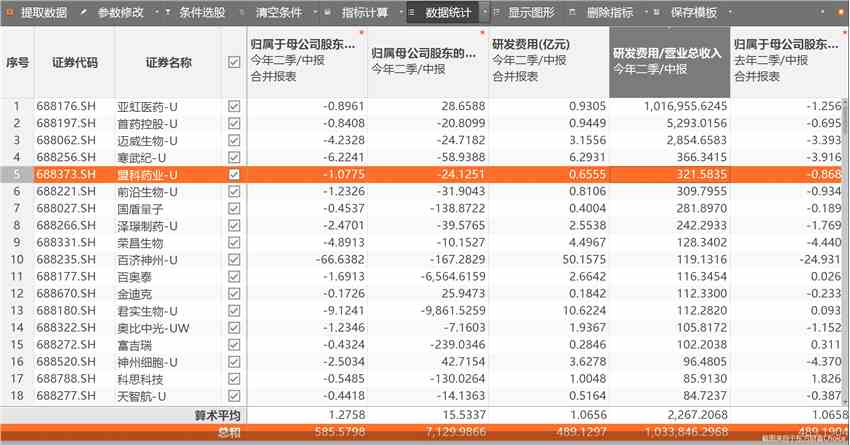Click the pencil icon for 参数修改
The image size is (850, 445).
(83, 12)
